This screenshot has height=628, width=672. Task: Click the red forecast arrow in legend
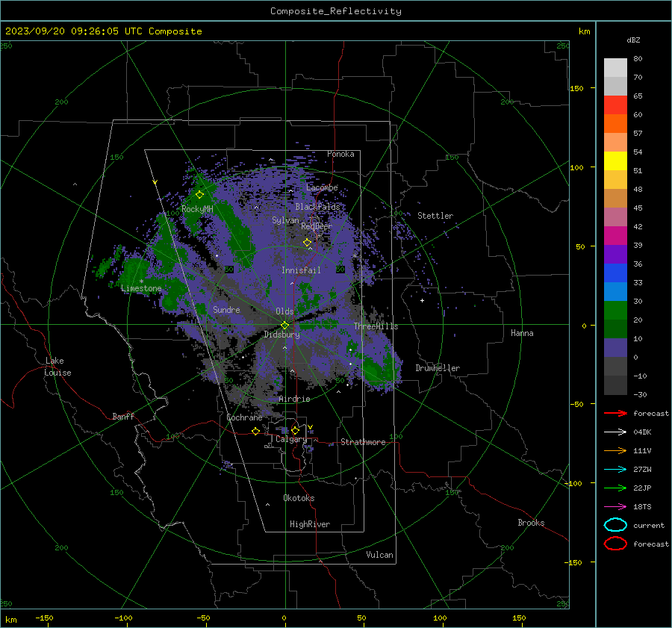coord(615,413)
